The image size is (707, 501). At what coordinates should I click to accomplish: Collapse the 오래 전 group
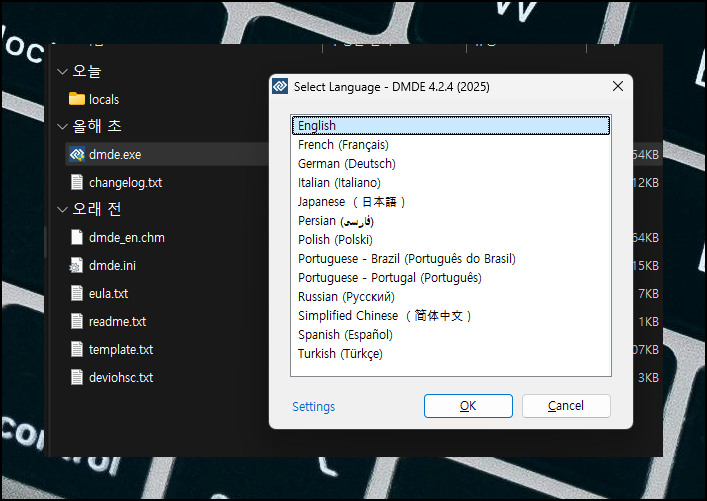point(62,209)
